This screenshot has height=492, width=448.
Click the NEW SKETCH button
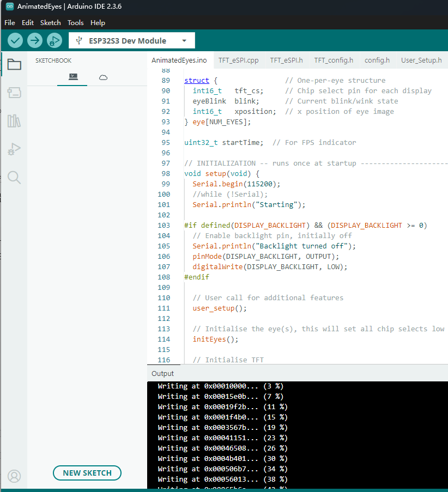pyautogui.click(x=87, y=473)
